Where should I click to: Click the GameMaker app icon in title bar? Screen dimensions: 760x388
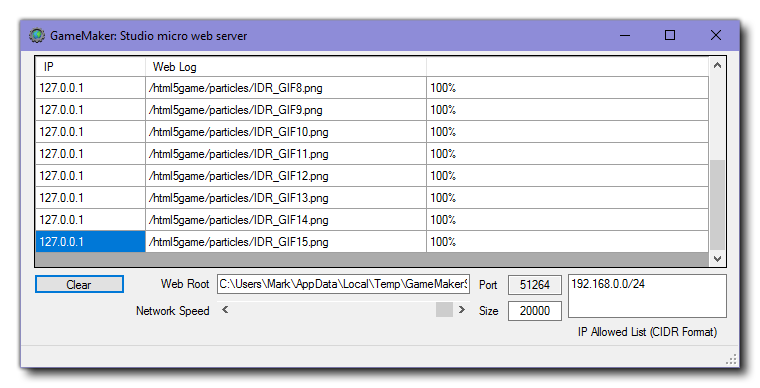click(x=37, y=36)
